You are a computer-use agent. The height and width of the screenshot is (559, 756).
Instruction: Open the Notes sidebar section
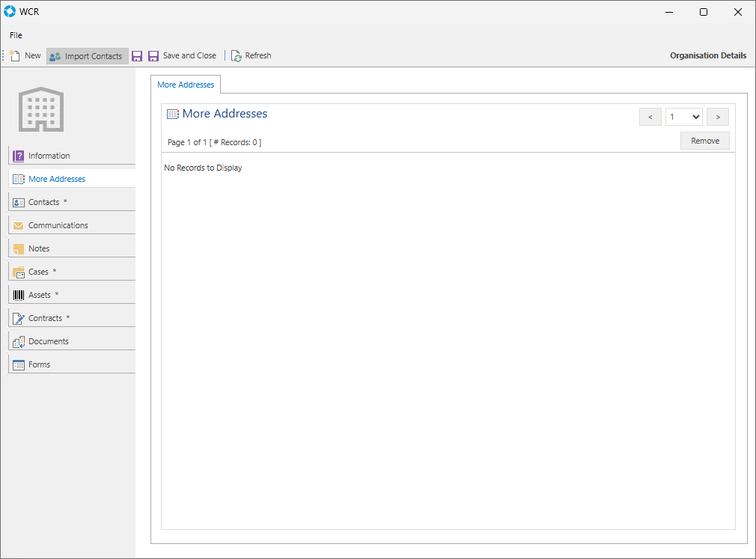pos(39,248)
